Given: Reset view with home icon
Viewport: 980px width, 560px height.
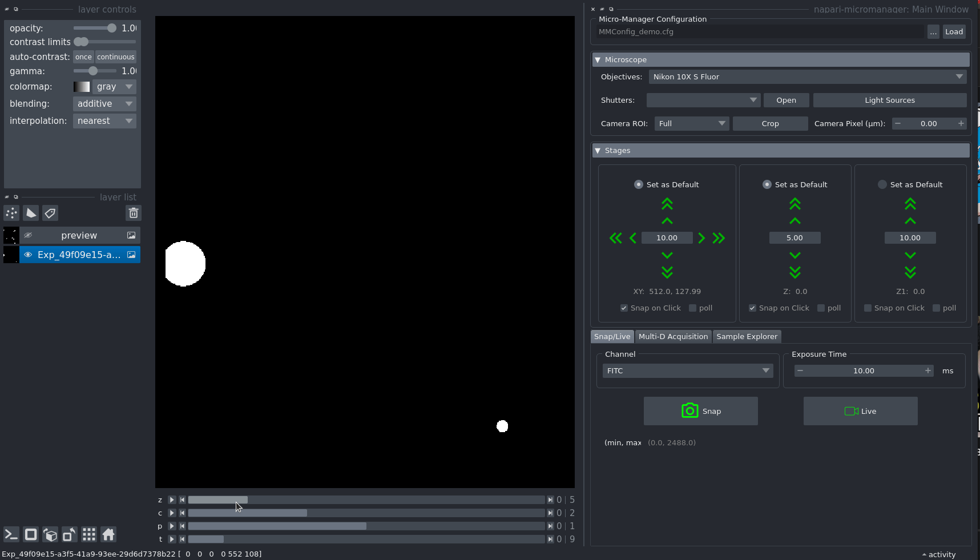Looking at the screenshot, I should pyautogui.click(x=108, y=534).
